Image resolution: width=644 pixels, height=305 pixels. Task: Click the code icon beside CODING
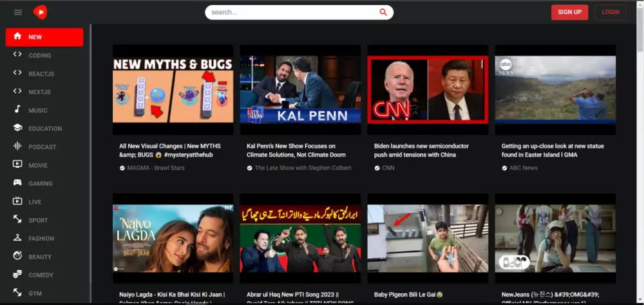tap(17, 54)
